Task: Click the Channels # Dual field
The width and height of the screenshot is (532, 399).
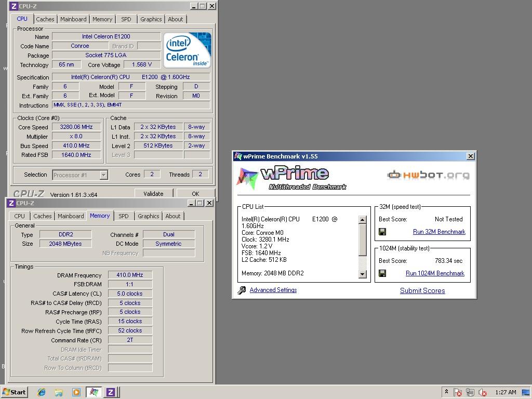Action: pyautogui.click(x=169, y=234)
